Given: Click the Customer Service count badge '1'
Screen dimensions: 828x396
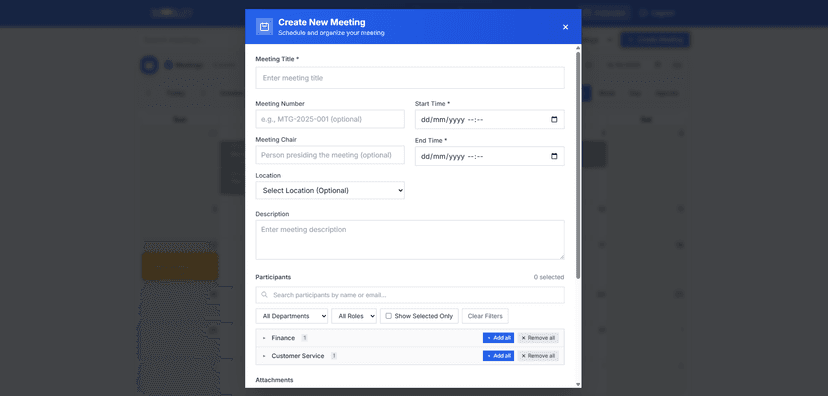Looking at the screenshot, I should [x=334, y=356].
